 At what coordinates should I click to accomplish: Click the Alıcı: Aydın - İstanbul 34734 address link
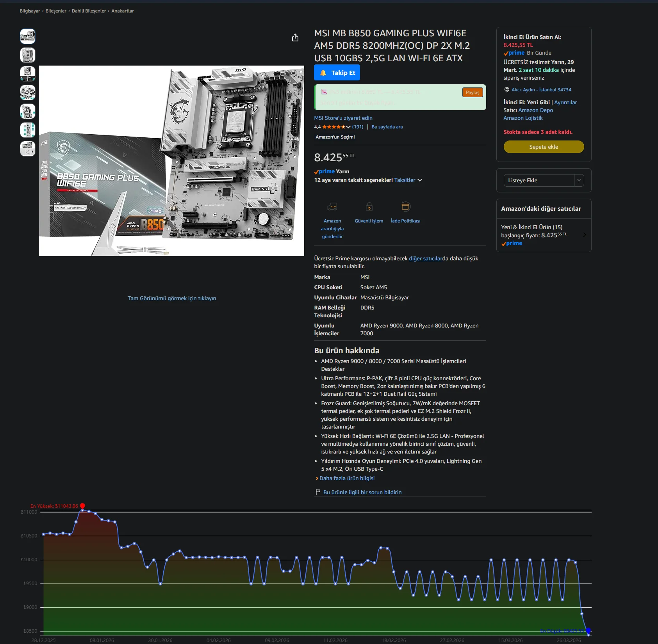click(541, 90)
